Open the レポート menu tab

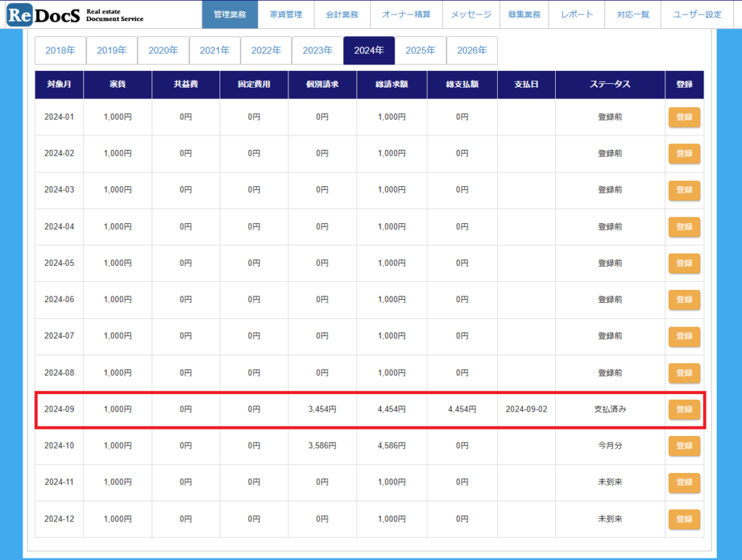point(577,14)
